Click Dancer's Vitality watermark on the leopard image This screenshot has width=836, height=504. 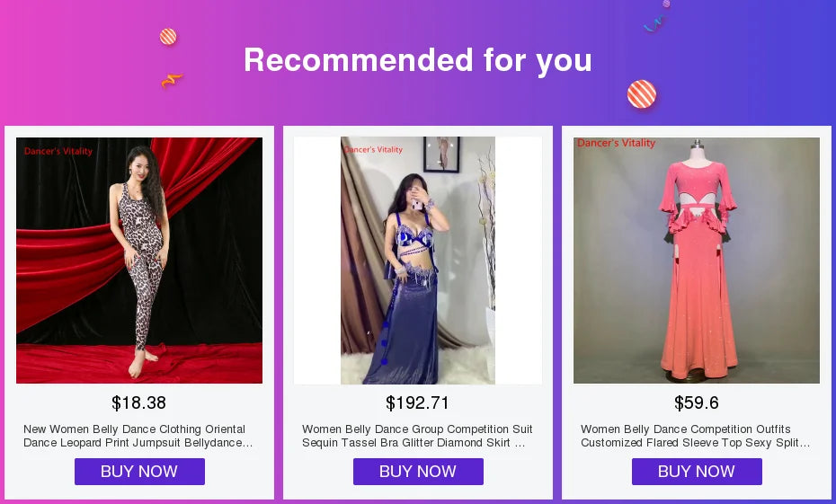(58, 151)
